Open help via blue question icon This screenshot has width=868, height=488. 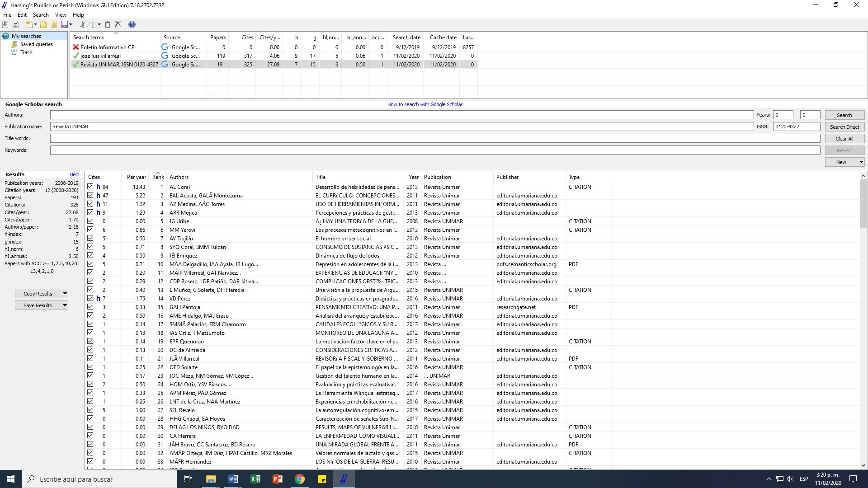(x=132, y=24)
